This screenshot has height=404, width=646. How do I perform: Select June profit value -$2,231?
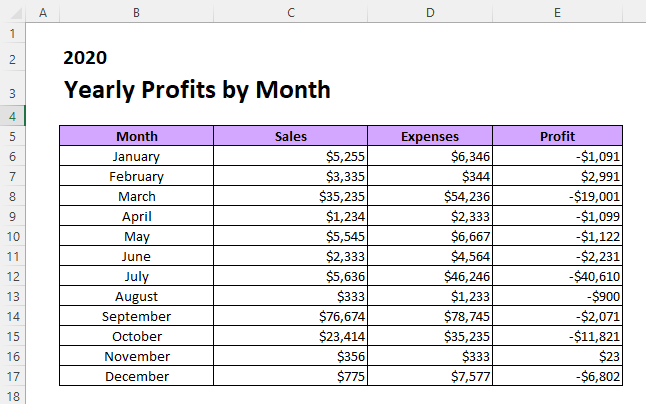click(557, 256)
